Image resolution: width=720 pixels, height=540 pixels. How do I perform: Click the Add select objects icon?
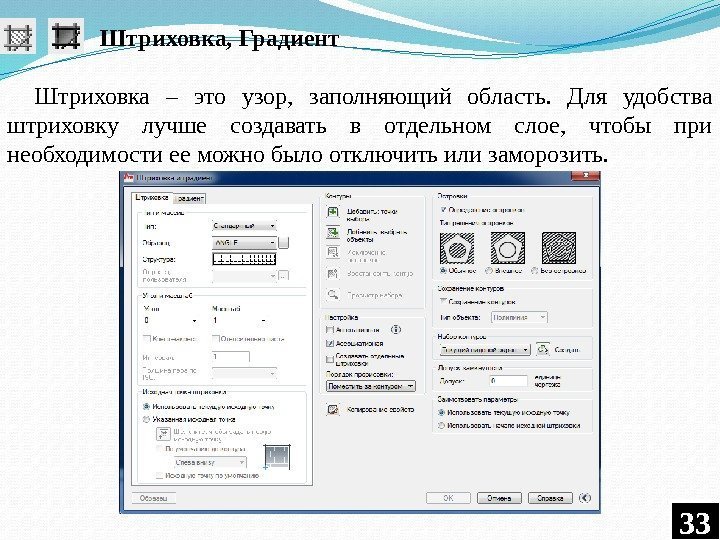click(x=332, y=233)
